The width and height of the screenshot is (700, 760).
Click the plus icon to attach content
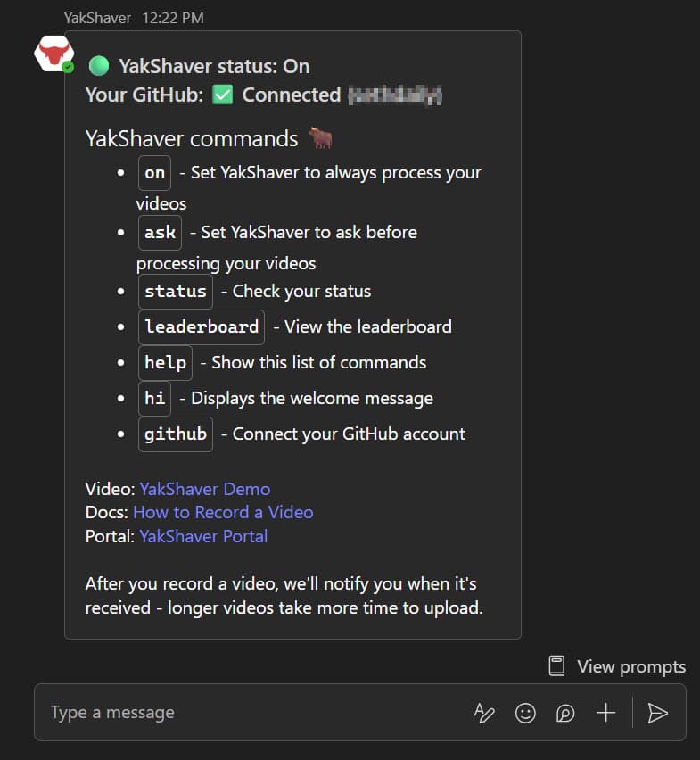(606, 713)
